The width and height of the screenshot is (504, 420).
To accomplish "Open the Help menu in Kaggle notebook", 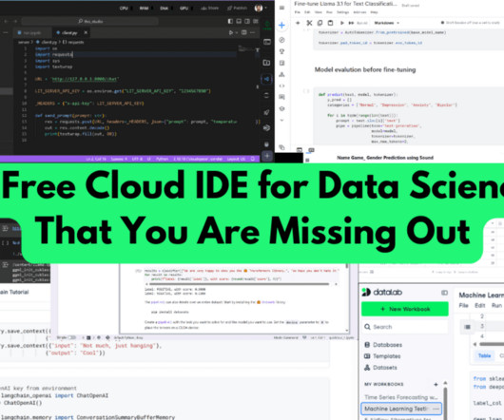I will [x=374, y=12].
